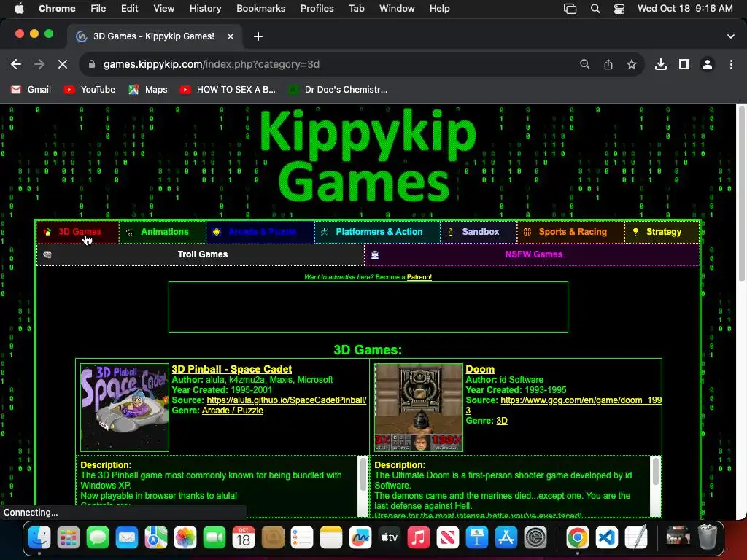This screenshot has height=560, width=747.
Task: Open Calendar from the Dock
Action: (244, 538)
